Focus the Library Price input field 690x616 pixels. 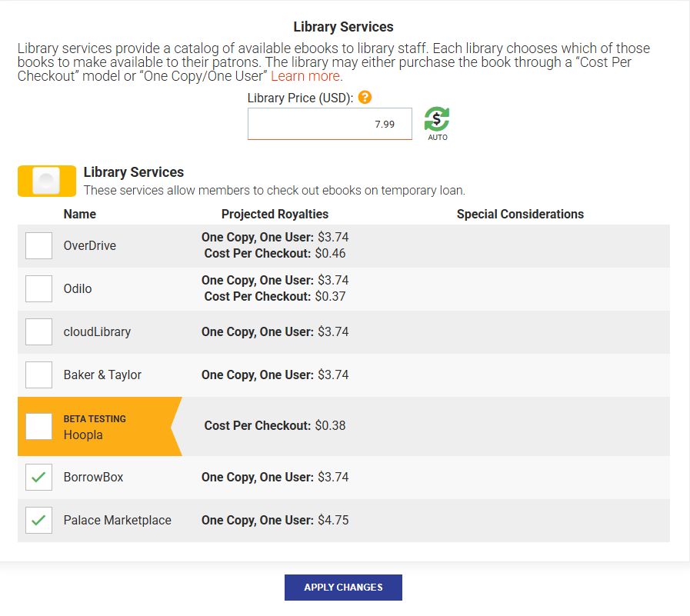[x=329, y=124]
